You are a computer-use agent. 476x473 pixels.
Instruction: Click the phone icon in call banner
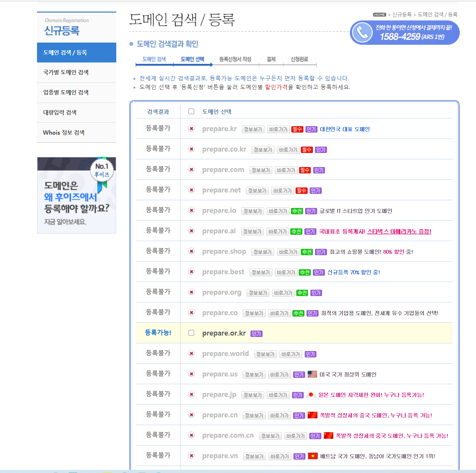coord(362,32)
